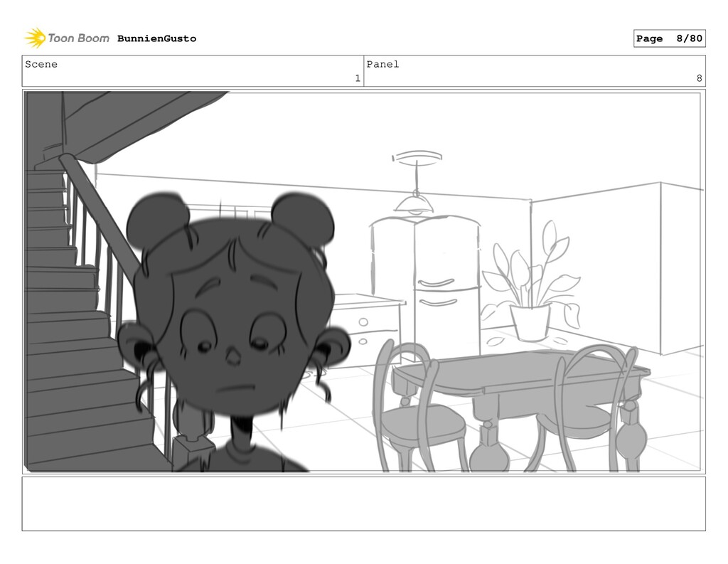Viewport: 728px width, 564px height.
Task: Click the scene number '1' value
Action: tap(358, 78)
